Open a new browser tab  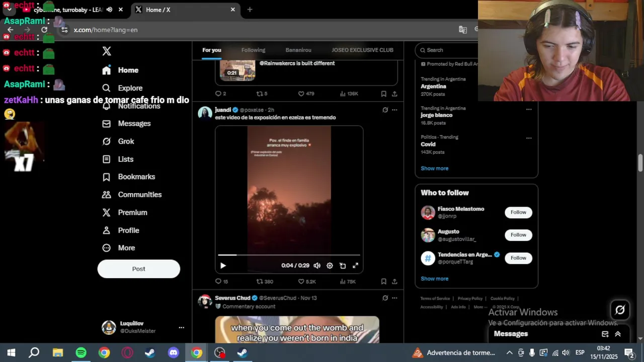250,10
